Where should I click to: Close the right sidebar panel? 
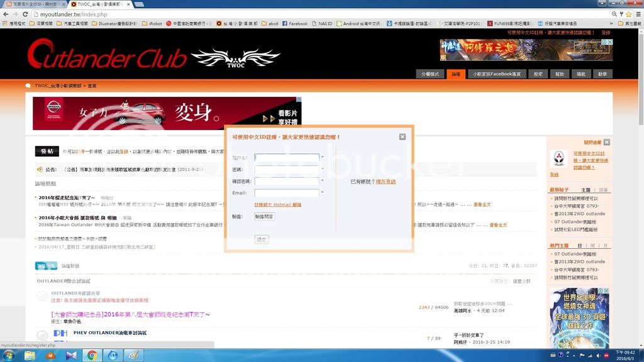(607, 142)
